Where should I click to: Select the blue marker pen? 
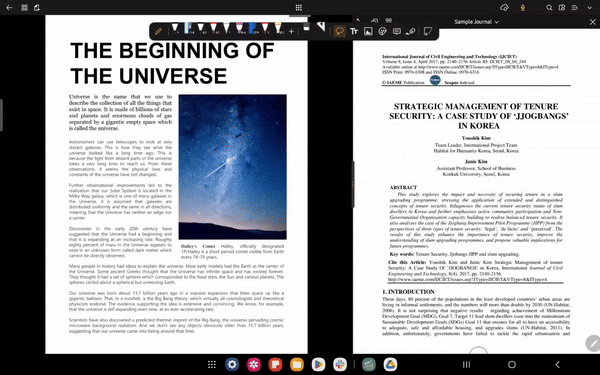click(x=253, y=28)
